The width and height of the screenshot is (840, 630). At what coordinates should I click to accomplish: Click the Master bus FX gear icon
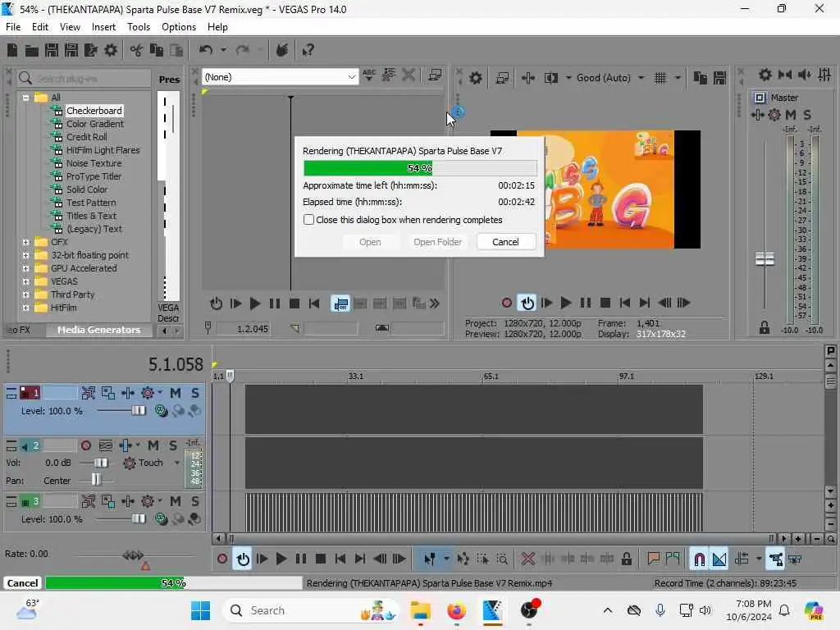tap(774, 115)
